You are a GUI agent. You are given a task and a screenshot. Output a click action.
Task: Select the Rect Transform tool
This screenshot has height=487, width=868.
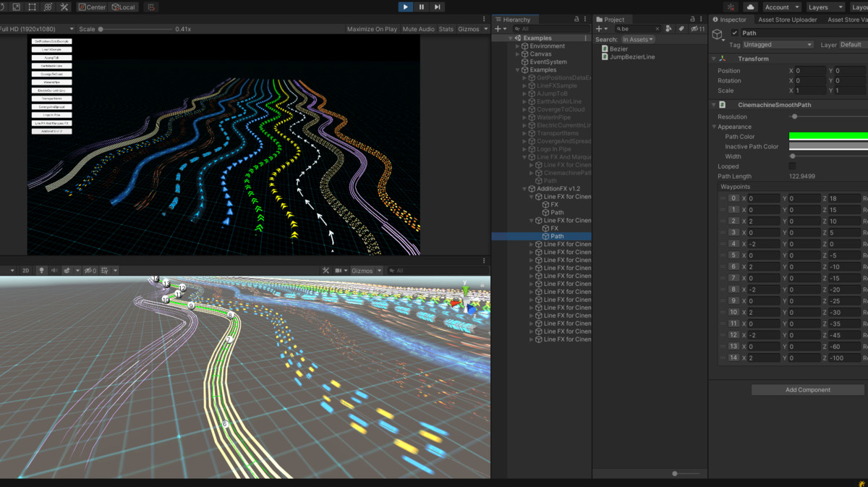(33, 7)
